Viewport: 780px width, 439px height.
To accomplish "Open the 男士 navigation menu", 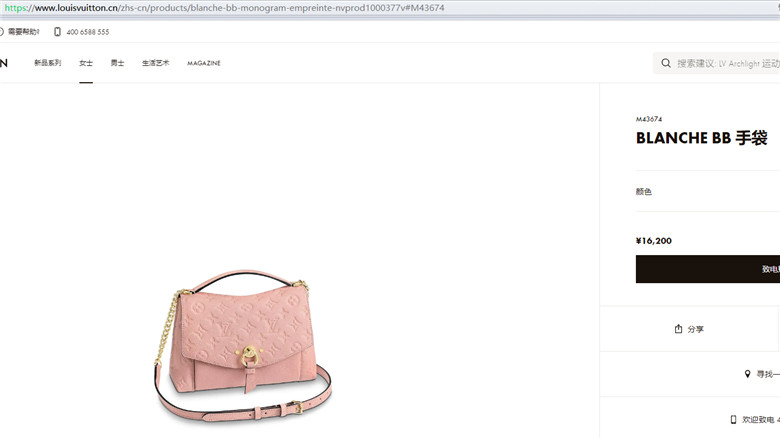I will point(117,63).
